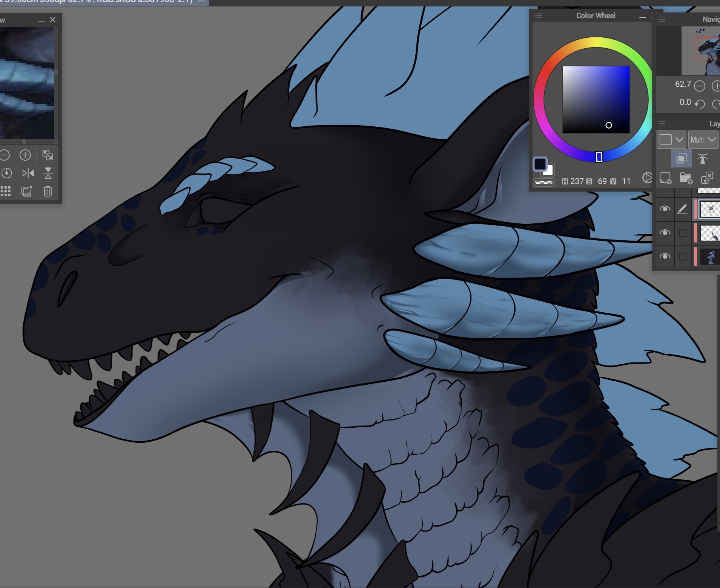Click Sub View fit-to-window icon
720x588 pixels.
pyautogui.click(x=48, y=155)
